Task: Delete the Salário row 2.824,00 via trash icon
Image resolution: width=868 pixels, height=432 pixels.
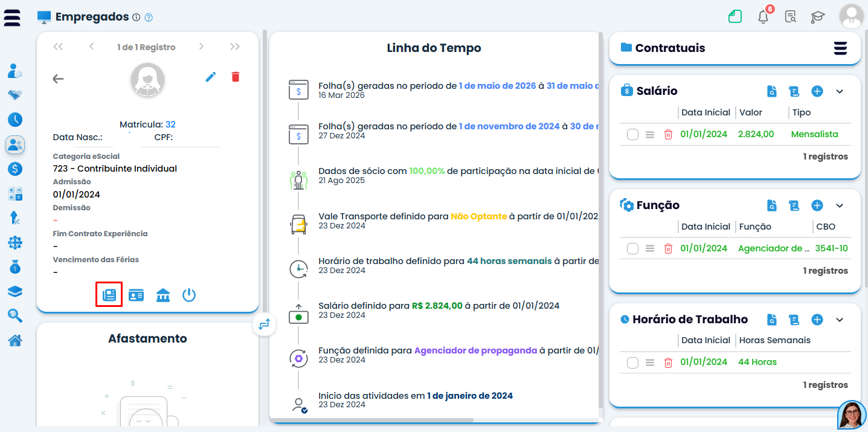Action: coord(668,135)
